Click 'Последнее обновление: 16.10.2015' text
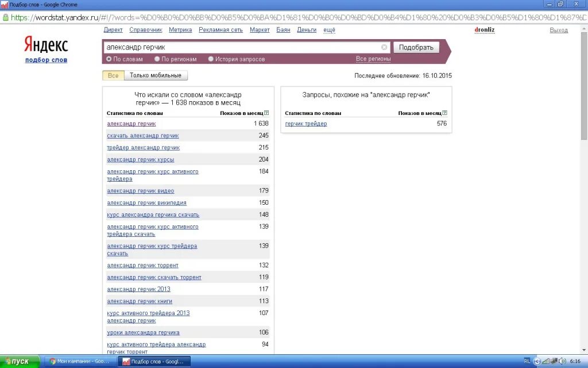 point(403,75)
